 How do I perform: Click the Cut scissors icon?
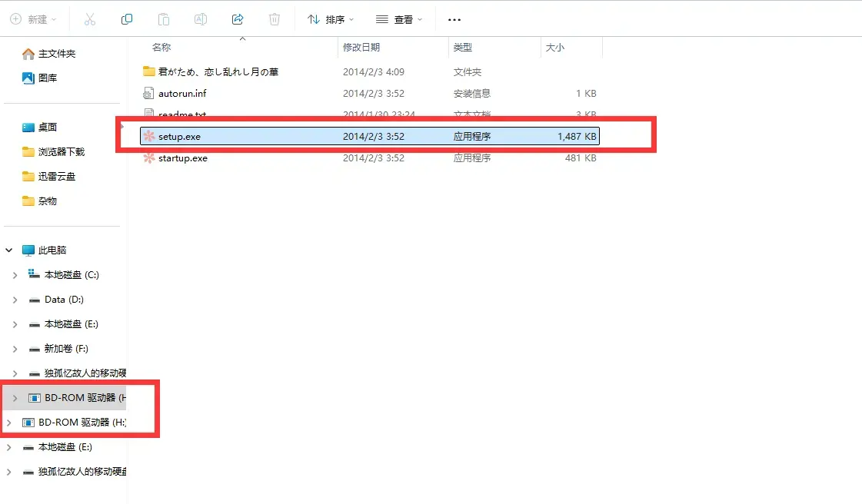pos(90,19)
